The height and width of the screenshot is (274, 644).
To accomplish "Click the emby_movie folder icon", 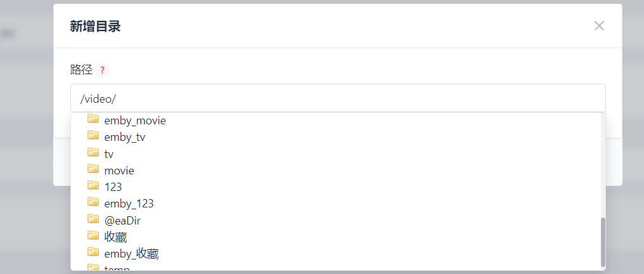I will click(93, 119).
